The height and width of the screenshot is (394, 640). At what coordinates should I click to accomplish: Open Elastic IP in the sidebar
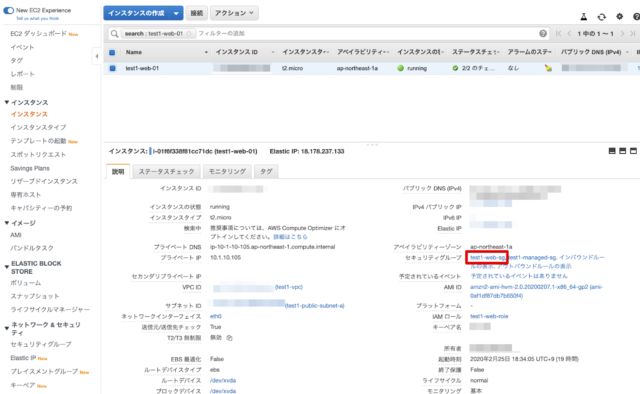click(x=23, y=358)
